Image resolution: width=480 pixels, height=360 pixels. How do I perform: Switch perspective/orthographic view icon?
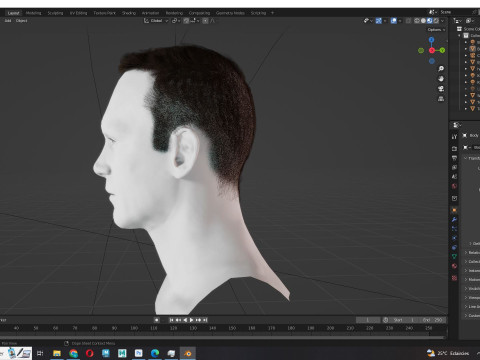pyautogui.click(x=441, y=99)
